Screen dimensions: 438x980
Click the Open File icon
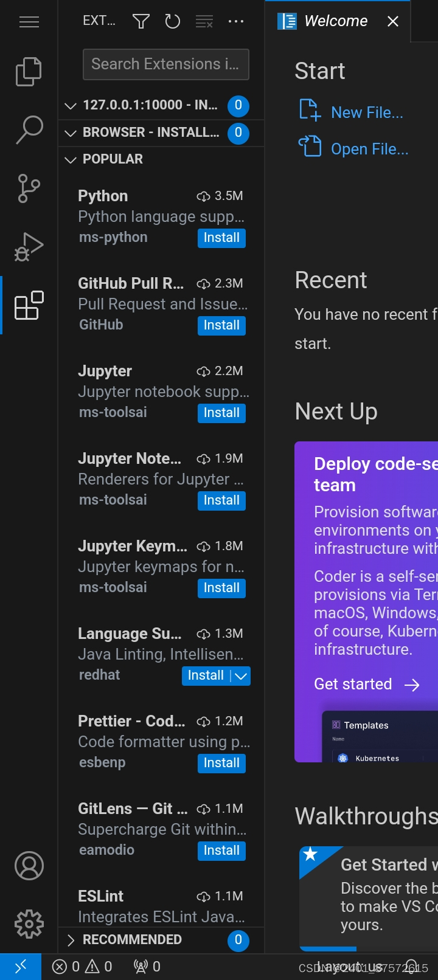click(310, 146)
